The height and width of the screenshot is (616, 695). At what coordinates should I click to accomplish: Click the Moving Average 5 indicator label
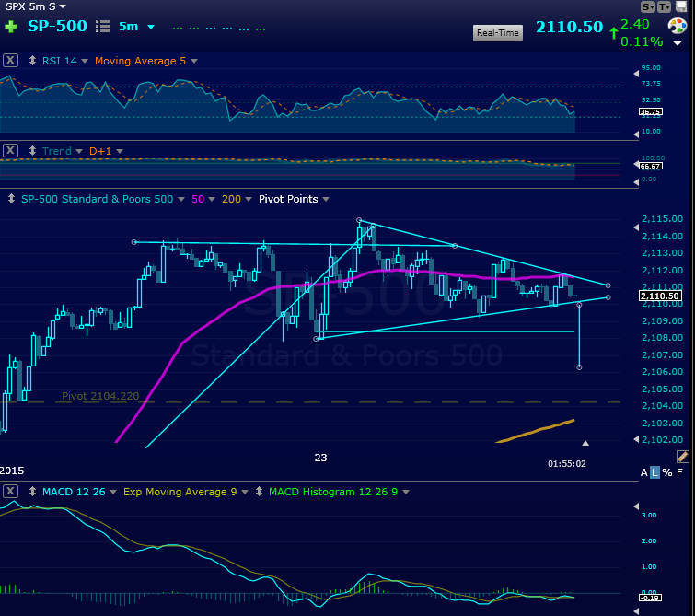click(x=140, y=61)
